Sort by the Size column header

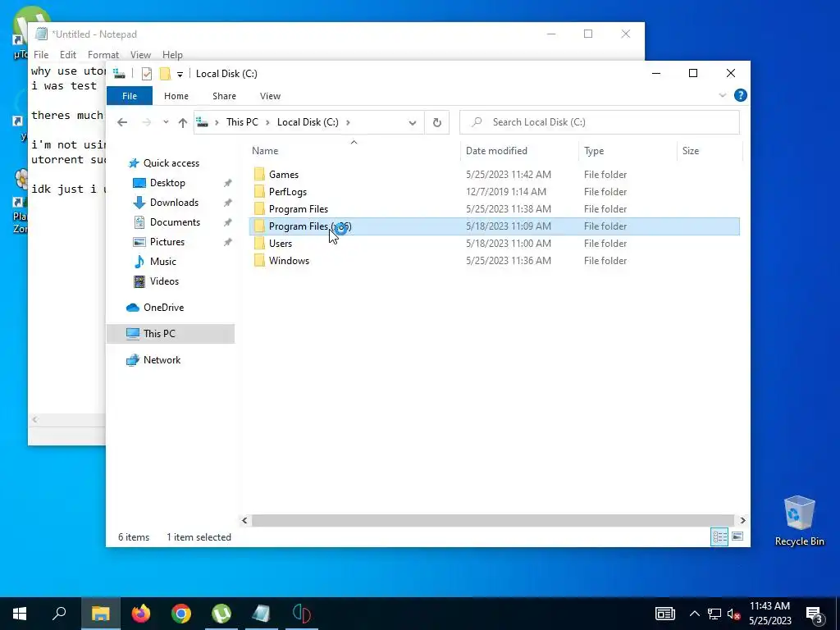coord(710,151)
